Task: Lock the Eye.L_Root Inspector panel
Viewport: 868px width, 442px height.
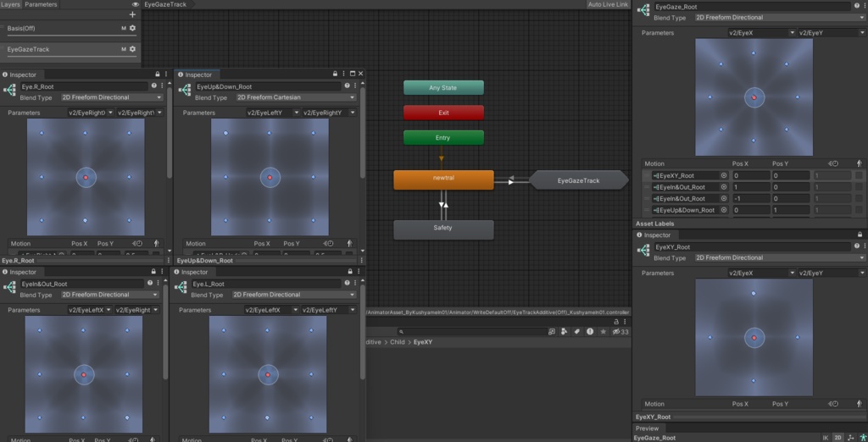Action: 350,272
